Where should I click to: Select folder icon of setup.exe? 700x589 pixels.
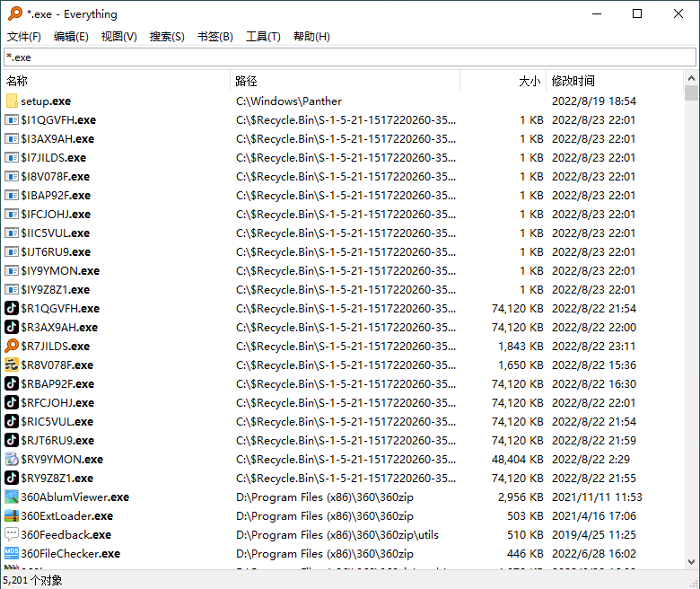click(12, 101)
